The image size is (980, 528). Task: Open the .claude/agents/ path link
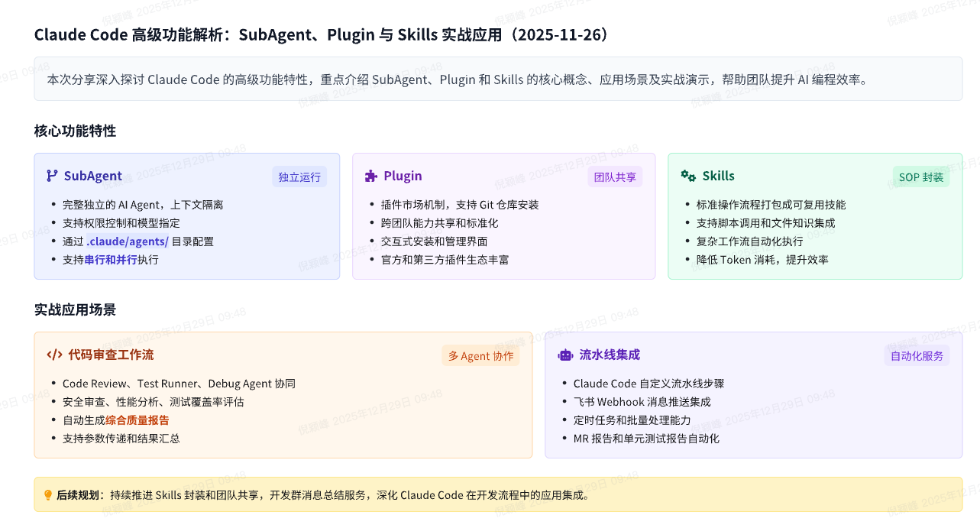(x=128, y=241)
